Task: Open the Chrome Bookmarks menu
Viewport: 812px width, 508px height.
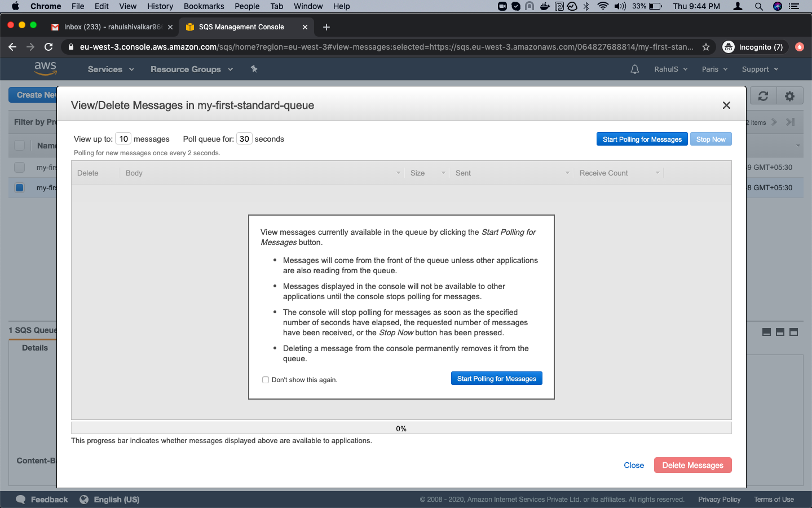Action: pos(204,6)
